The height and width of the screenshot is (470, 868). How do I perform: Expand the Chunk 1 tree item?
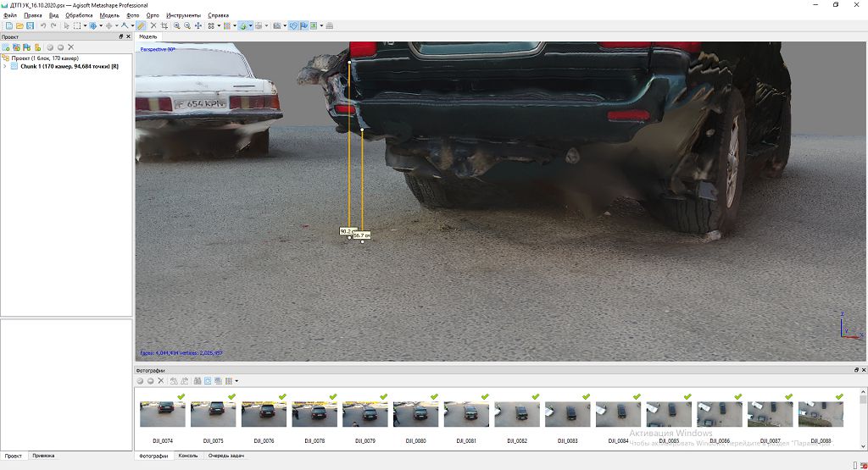pyautogui.click(x=5, y=66)
